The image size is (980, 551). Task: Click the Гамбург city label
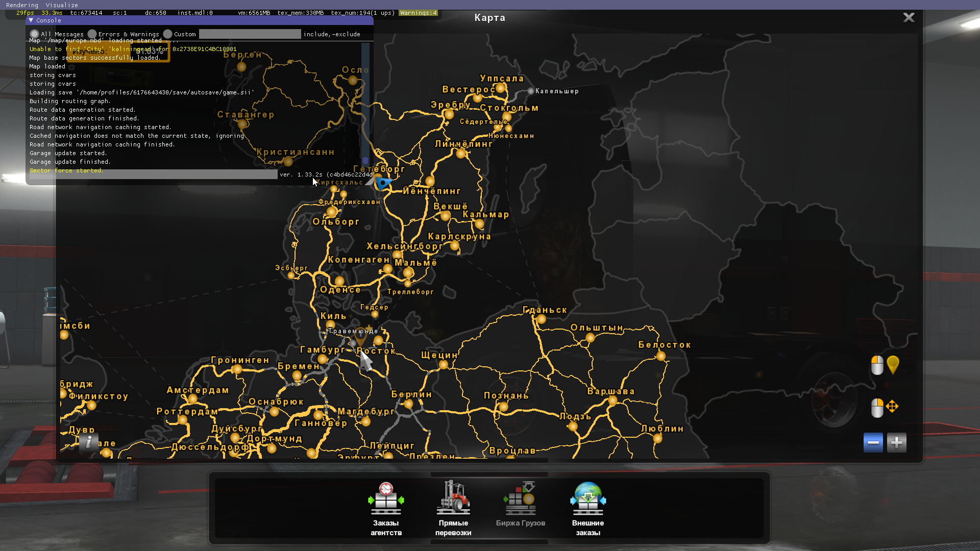coord(323,349)
